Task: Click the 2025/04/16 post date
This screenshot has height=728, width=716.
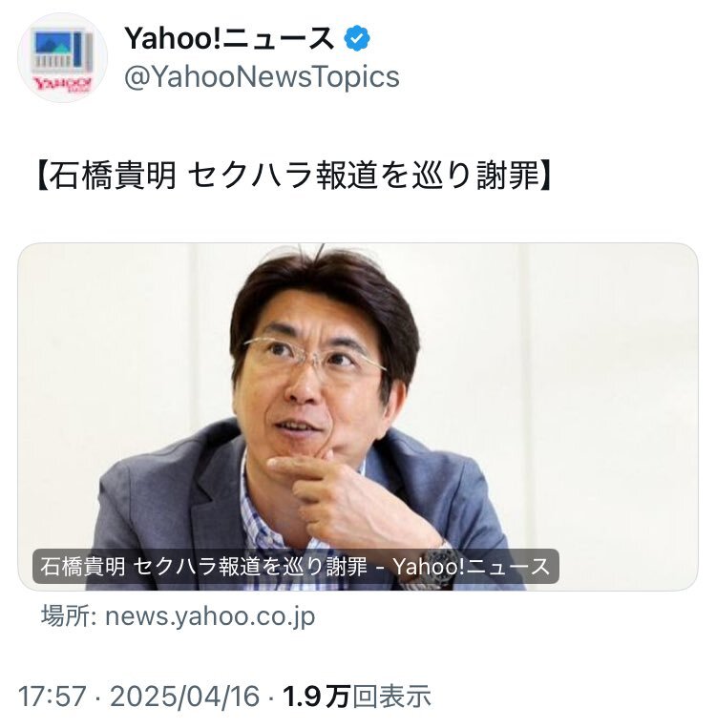Action: [184, 697]
